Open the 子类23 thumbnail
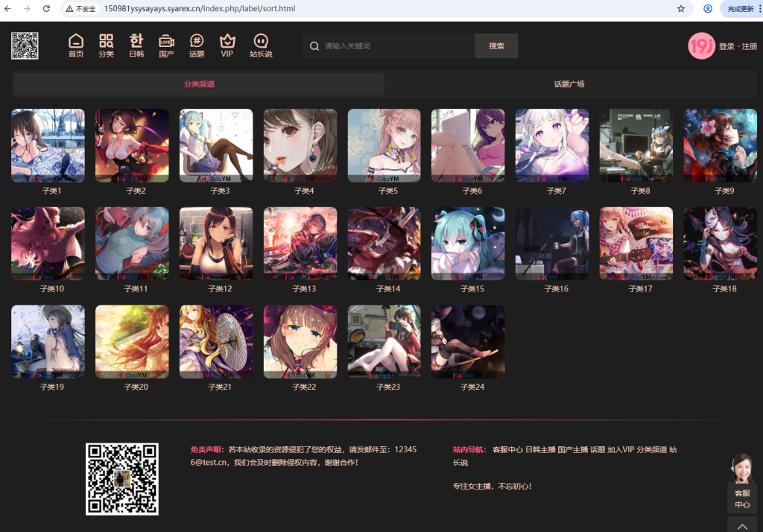This screenshot has width=763, height=532. [x=384, y=342]
